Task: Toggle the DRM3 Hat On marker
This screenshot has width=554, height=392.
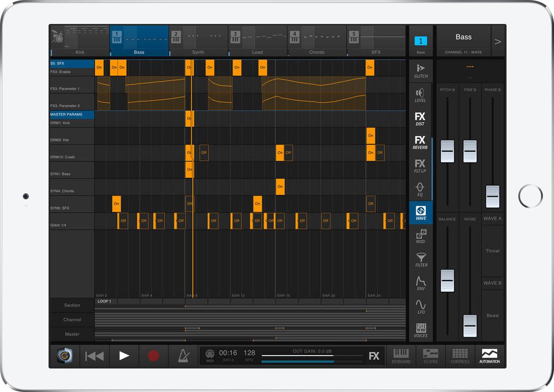Action: [x=370, y=136]
